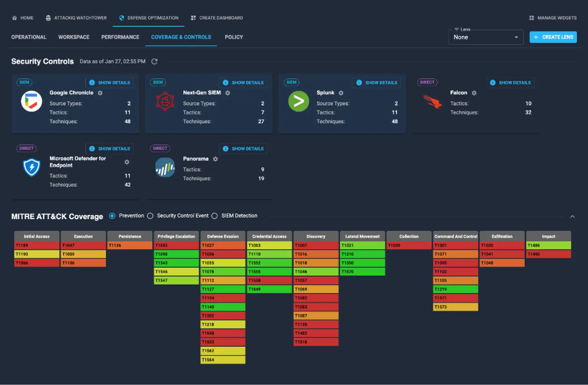The width and height of the screenshot is (588, 385).
Task: Click technique cell T1564 under Defense Evasion
Action: (x=223, y=360)
